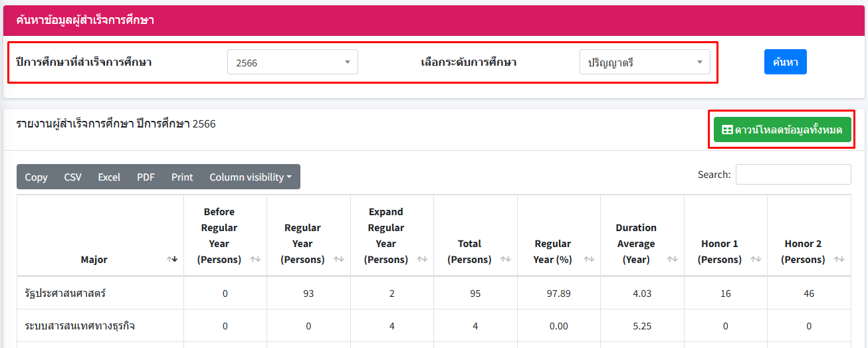Expand the Column visibility menu

pos(251,177)
